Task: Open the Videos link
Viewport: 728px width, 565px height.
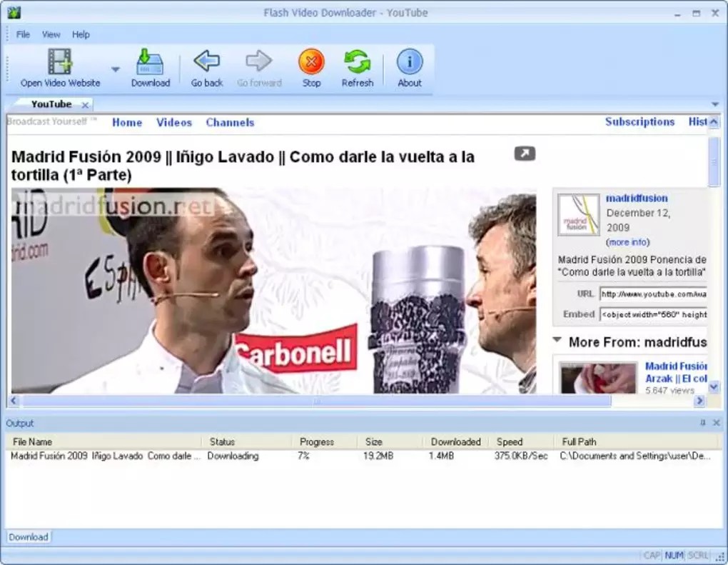Action: (x=174, y=122)
